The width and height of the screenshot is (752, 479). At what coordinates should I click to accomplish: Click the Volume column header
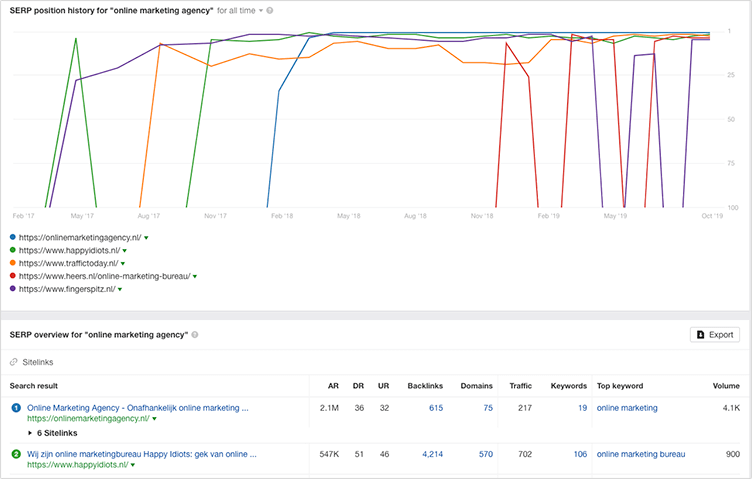point(726,386)
